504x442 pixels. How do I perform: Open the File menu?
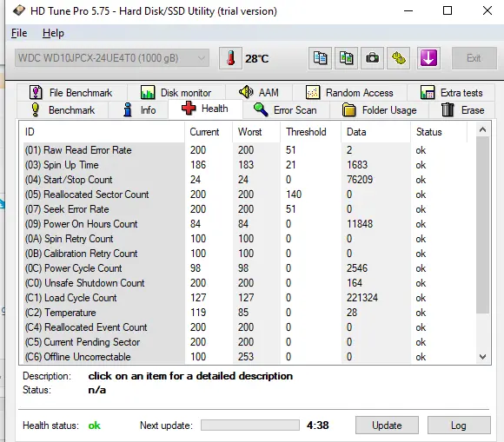pyautogui.click(x=19, y=33)
